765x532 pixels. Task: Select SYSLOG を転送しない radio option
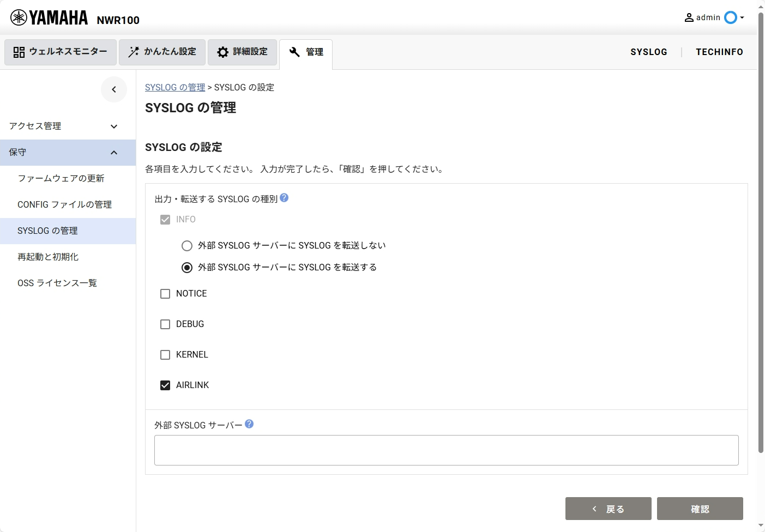coord(187,246)
